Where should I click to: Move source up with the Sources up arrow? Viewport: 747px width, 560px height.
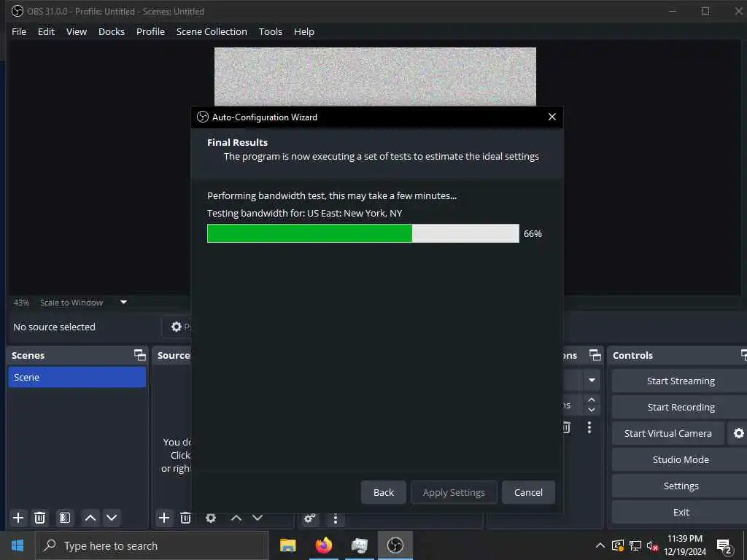(x=236, y=518)
